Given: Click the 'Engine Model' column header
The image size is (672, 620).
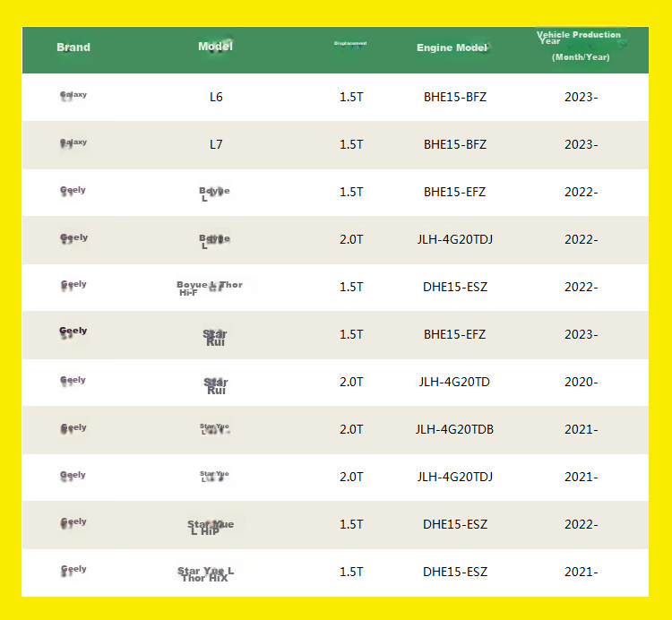Looking at the screenshot, I should [x=452, y=47].
